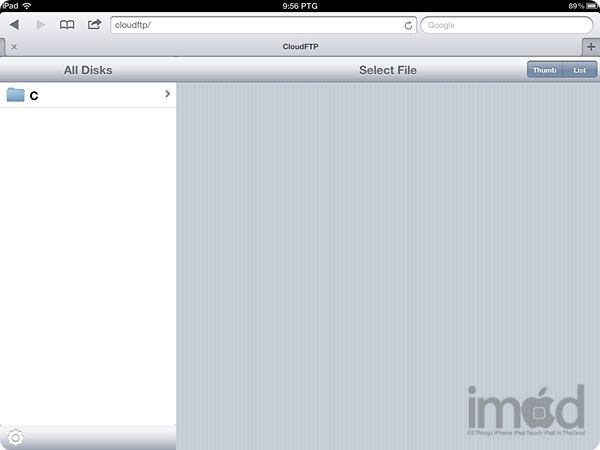Open a new tab with plus button
Image resolution: width=600 pixels, height=450 pixels.
590,46
